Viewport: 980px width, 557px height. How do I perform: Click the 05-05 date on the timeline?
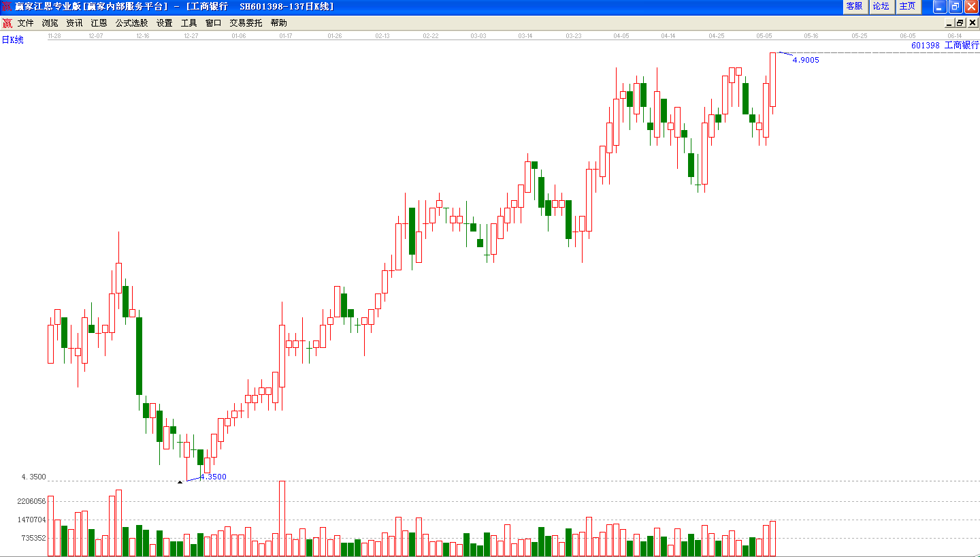point(764,35)
